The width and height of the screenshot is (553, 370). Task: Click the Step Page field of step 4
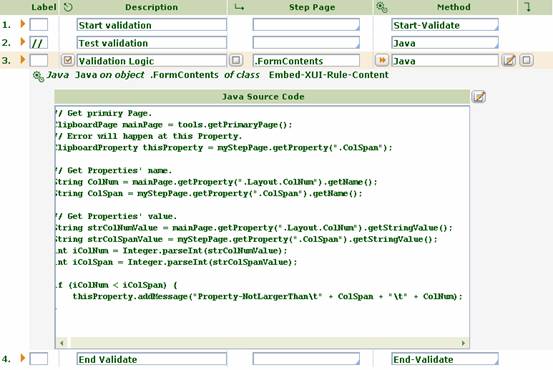pos(306,359)
